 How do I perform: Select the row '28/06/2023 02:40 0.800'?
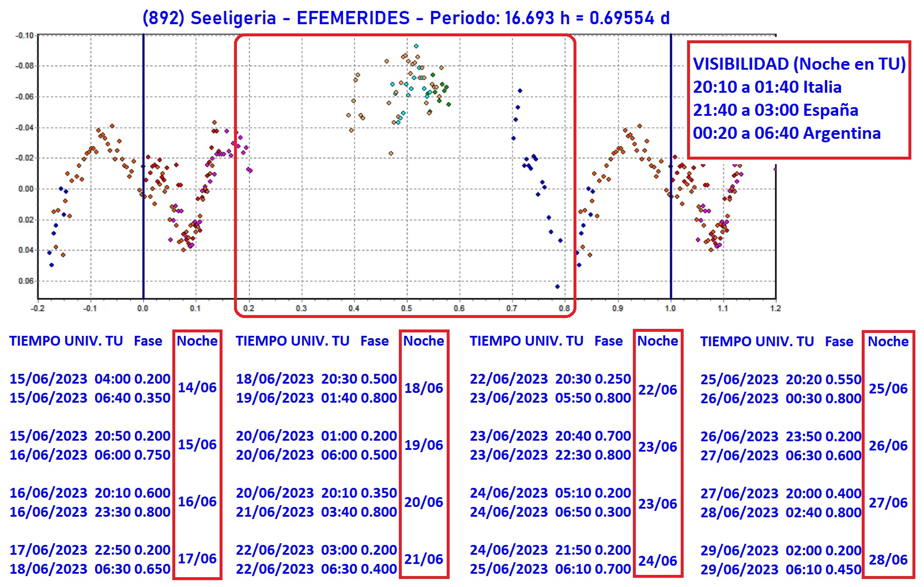(781, 513)
